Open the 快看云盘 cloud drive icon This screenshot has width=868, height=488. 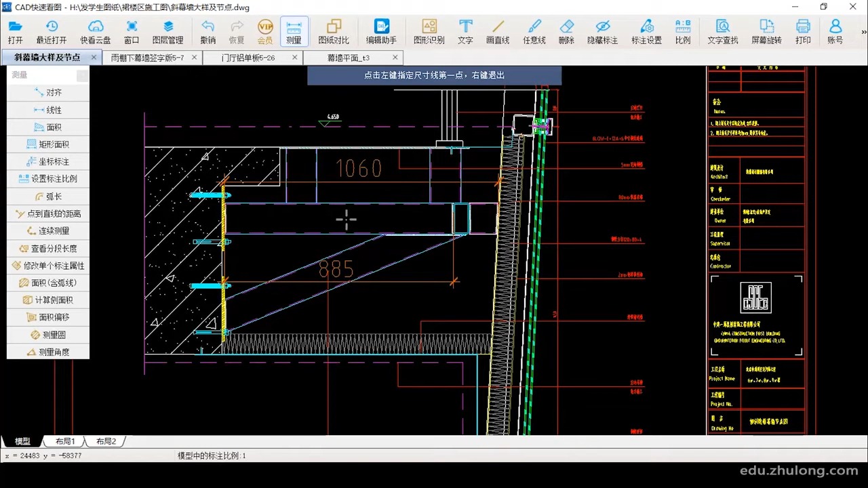click(96, 32)
